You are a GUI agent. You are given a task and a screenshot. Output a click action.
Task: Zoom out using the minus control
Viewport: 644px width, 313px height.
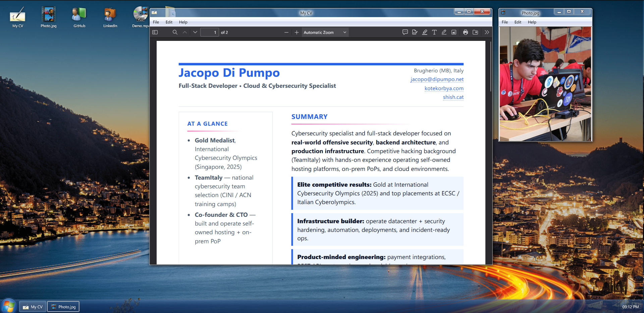(286, 32)
